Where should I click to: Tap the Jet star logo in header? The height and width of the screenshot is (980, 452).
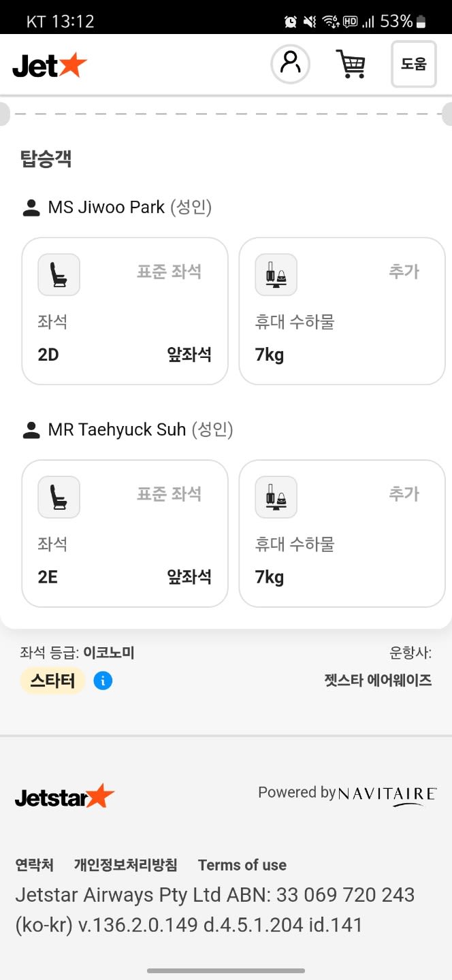pos(50,65)
